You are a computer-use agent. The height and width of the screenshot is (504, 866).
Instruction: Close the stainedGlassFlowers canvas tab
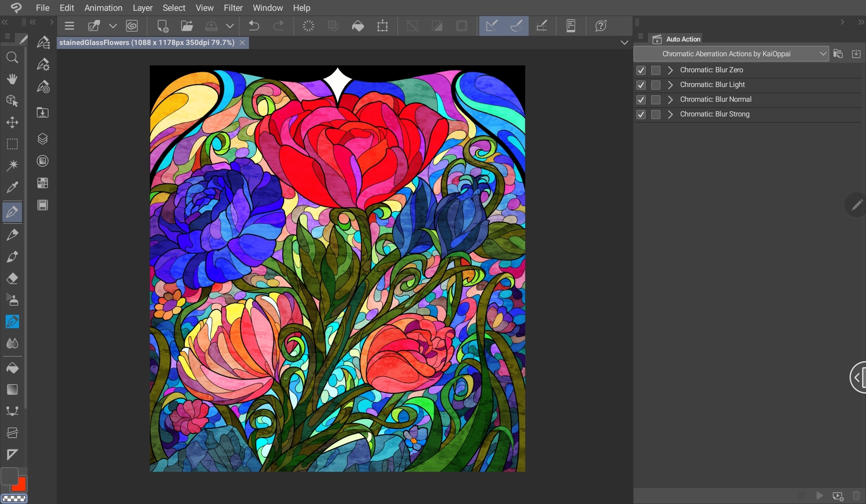[x=242, y=42]
